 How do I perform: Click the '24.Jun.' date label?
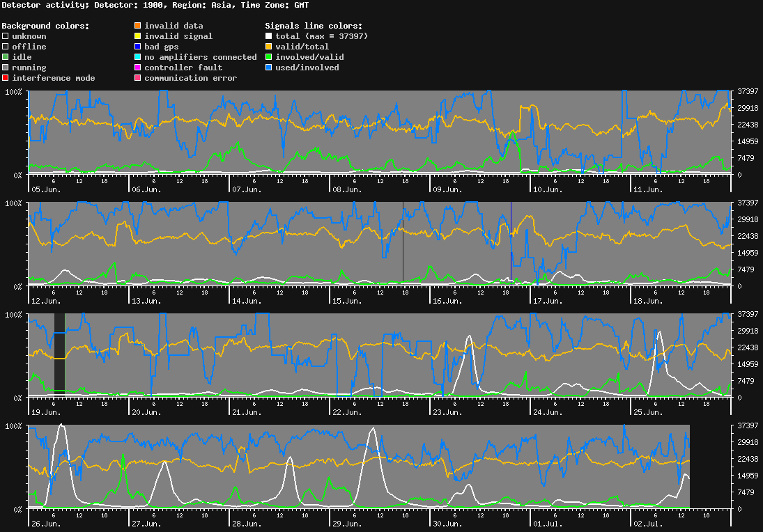[x=548, y=412]
